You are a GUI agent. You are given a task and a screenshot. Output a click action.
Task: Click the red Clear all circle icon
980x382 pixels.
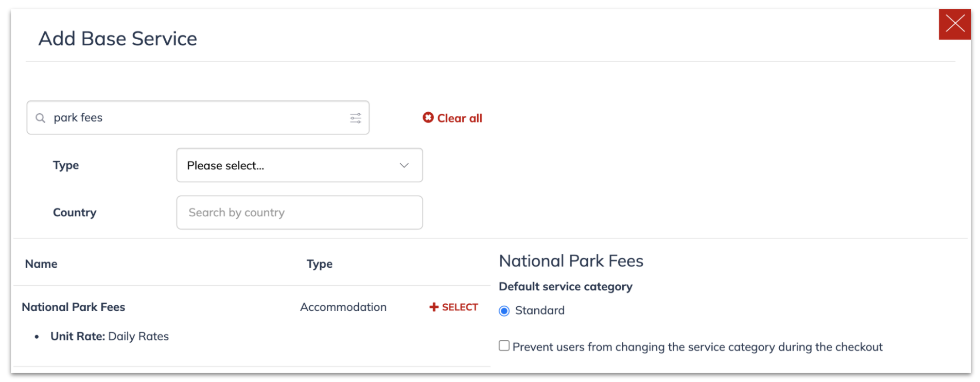[x=428, y=118]
